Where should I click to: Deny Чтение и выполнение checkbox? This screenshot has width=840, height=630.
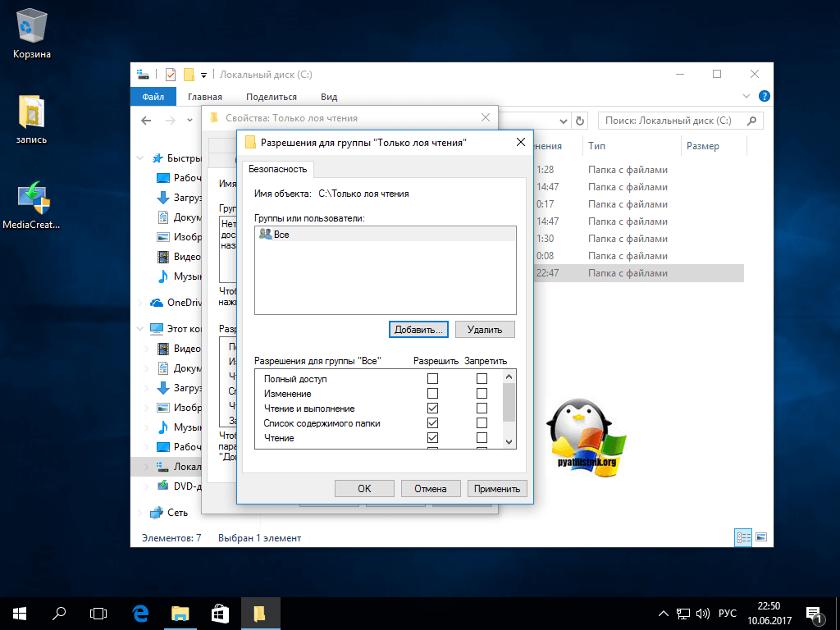tap(482, 409)
